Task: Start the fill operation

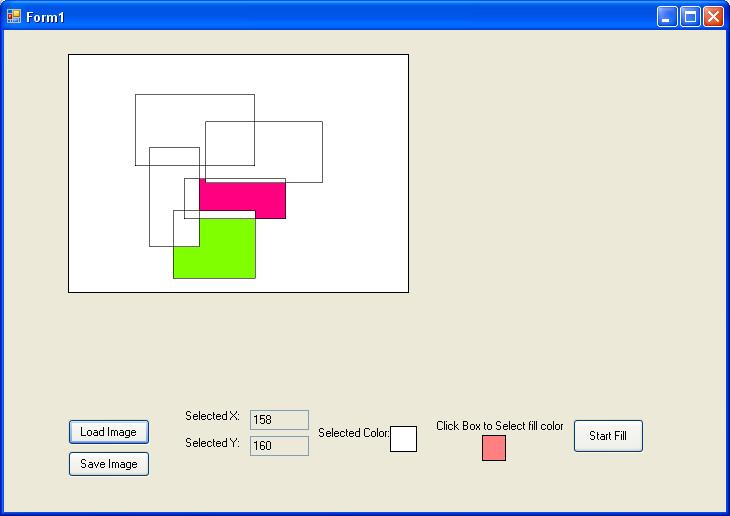Action: click(x=608, y=436)
